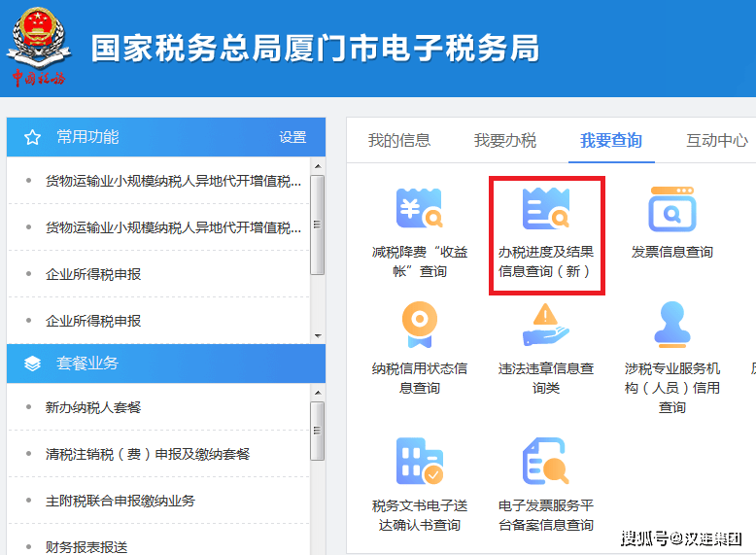Switch to 我的信息 tab
The width and height of the screenshot is (756, 555).
(398, 140)
